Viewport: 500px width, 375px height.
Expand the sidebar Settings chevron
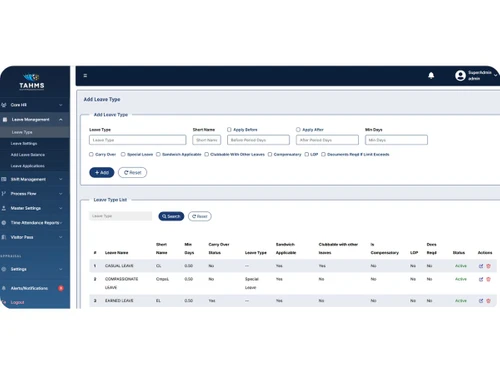61,269
